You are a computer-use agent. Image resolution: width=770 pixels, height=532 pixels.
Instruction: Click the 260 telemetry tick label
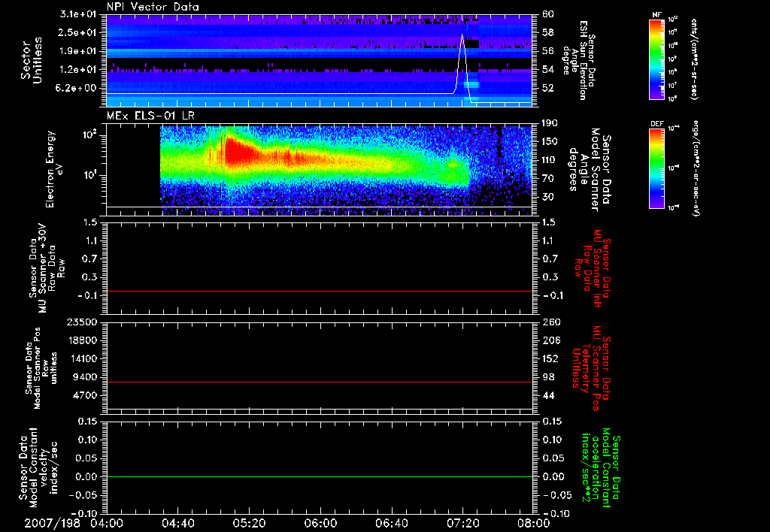click(x=550, y=322)
